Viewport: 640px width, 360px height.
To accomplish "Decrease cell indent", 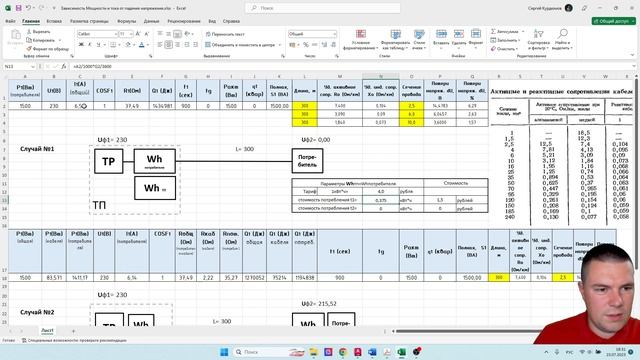I will 187,44.
